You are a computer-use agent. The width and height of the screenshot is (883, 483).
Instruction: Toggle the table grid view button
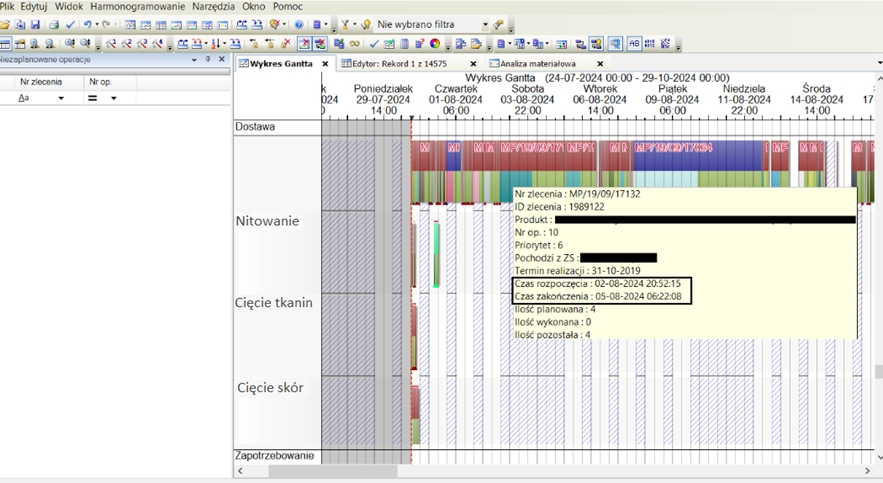[x=5, y=43]
